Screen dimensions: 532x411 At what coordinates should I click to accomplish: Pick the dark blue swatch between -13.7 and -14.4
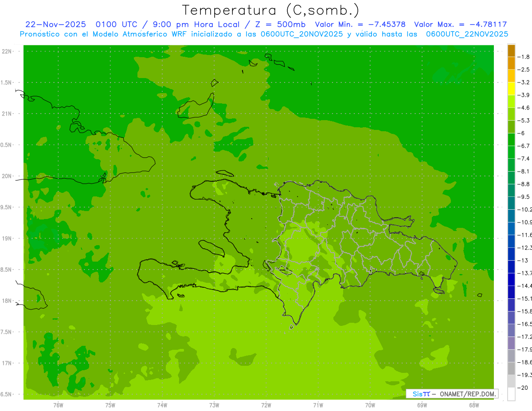point(512,279)
